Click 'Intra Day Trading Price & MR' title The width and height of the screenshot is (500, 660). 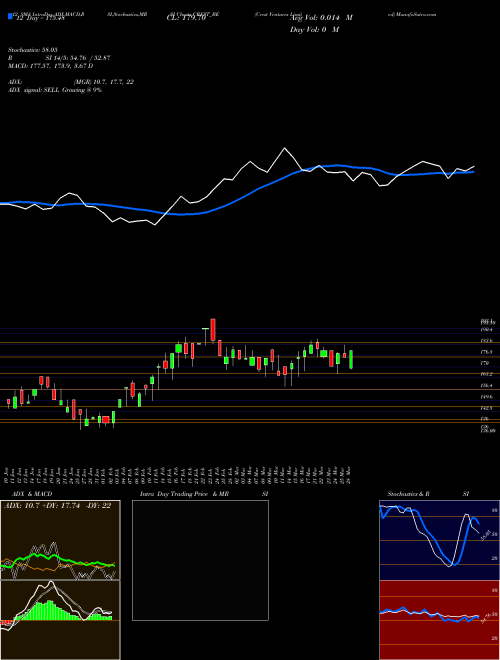(x=184, y=494)
